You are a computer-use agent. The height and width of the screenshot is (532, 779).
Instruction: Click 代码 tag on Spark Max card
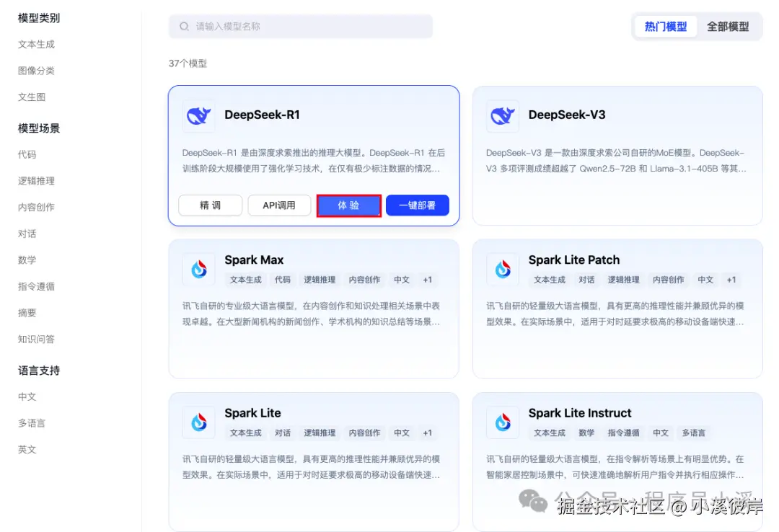pos(282,280)
